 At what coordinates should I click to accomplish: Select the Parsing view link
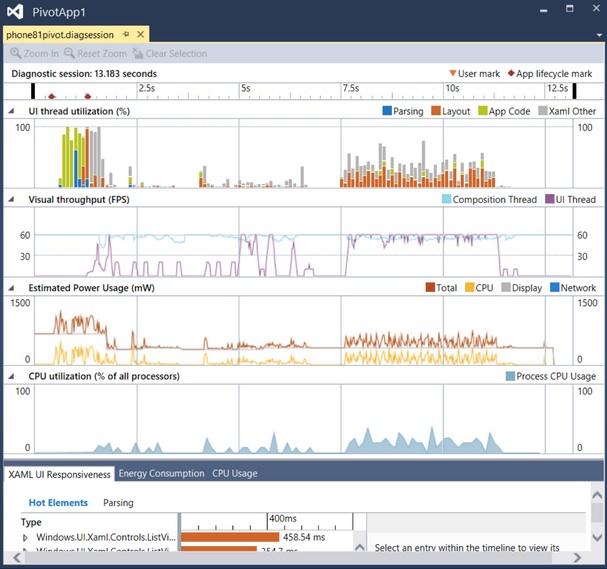coord(118,503)
